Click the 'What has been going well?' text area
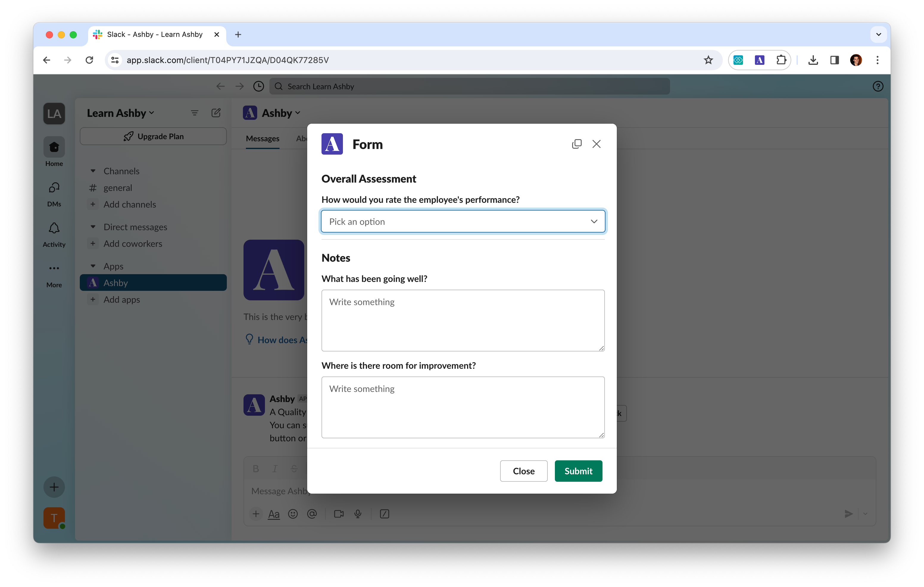This screenshot has width=924, height=587. 463,321
